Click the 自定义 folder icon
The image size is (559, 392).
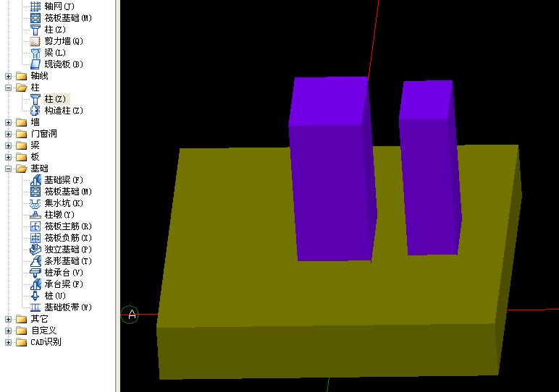point(22,331)
